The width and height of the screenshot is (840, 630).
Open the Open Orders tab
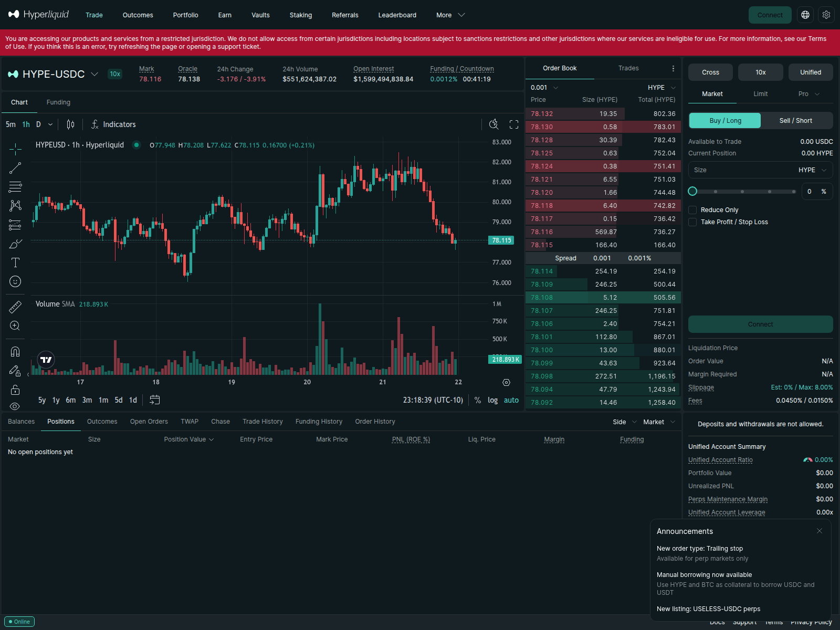point(149,422)
